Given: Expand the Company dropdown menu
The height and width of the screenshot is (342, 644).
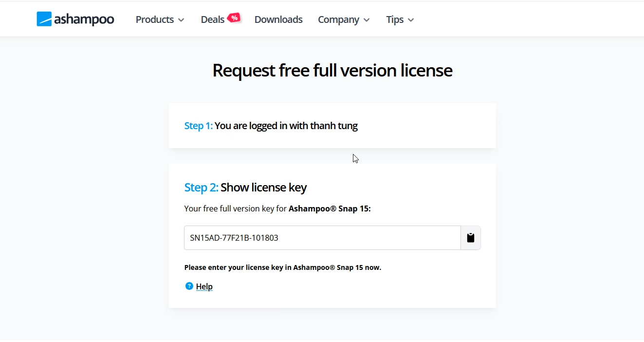Looking at the screenshot, I should pos(344,19).
